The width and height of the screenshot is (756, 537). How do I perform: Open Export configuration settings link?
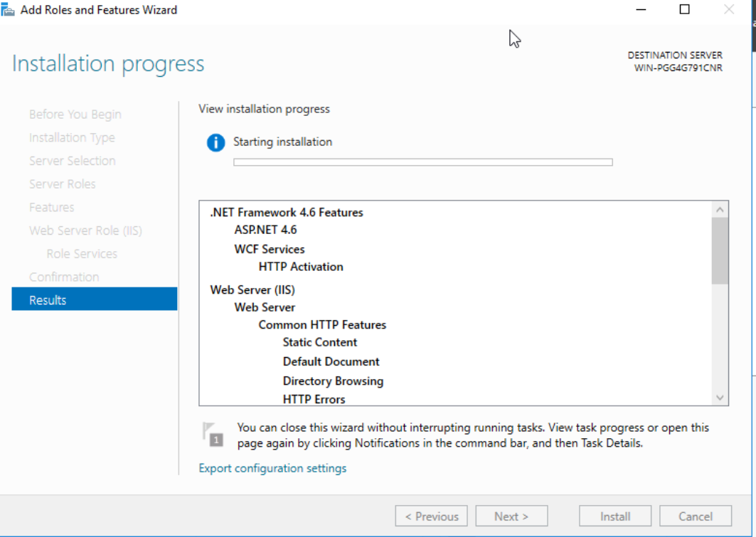coord(272,468)
